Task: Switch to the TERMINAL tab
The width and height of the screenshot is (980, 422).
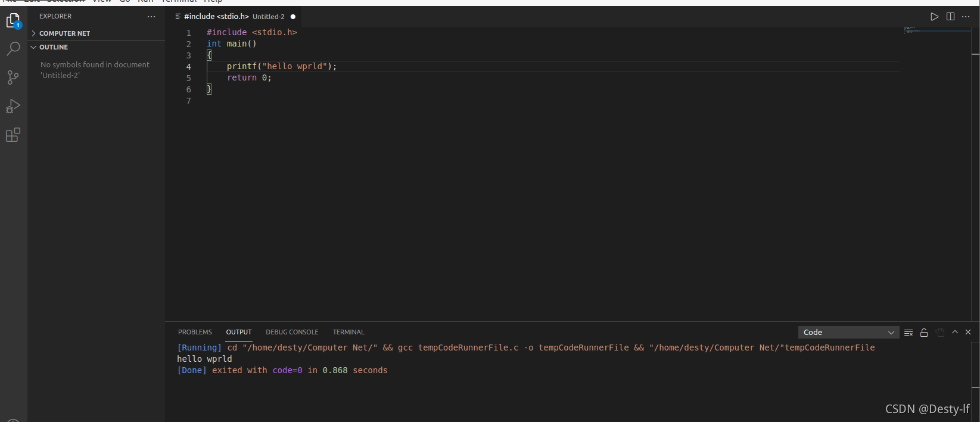Action: pos(349,332)
